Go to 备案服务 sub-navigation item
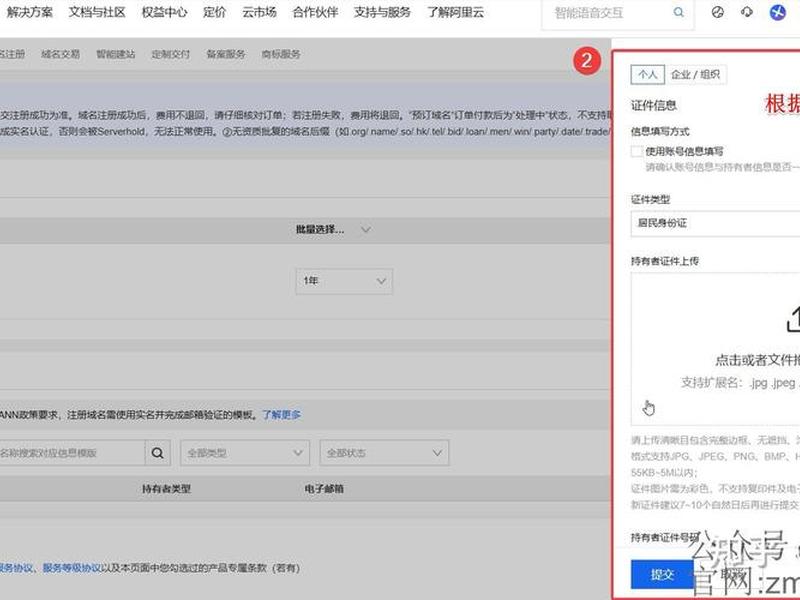 coord(226,54)
